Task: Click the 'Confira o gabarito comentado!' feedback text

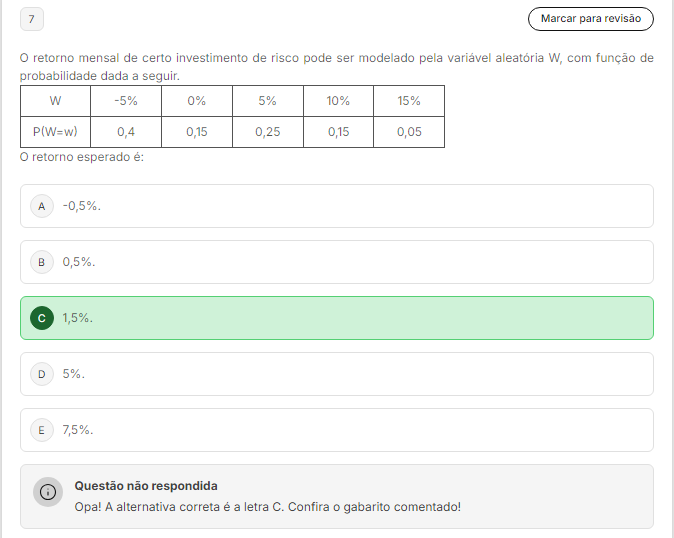Action: [375, 507]
